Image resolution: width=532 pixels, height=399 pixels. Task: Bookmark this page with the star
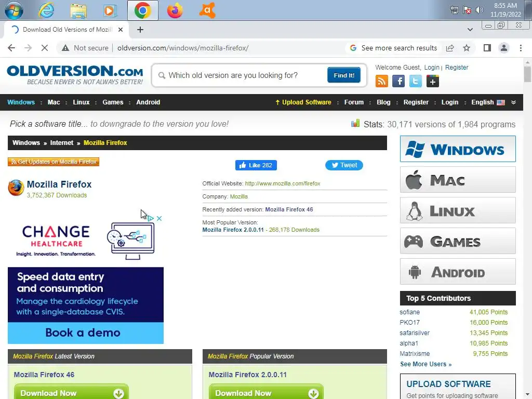(x=467, y=48)
